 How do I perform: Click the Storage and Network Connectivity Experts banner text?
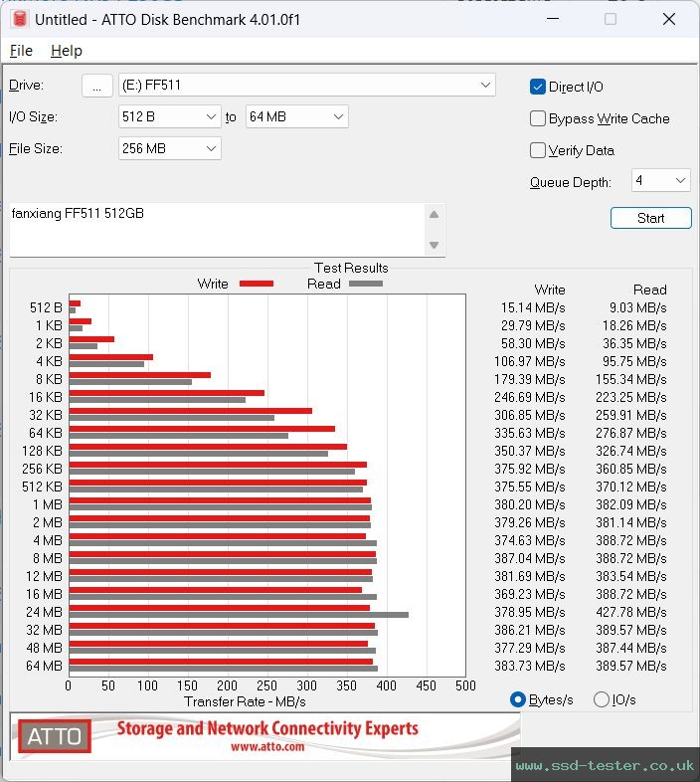(x=267, y=728)
